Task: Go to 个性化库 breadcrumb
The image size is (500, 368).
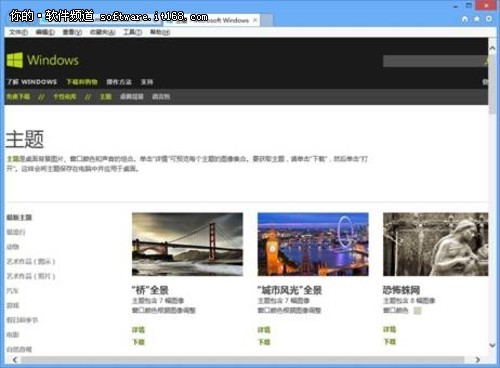Action: (x=65, y=97)
